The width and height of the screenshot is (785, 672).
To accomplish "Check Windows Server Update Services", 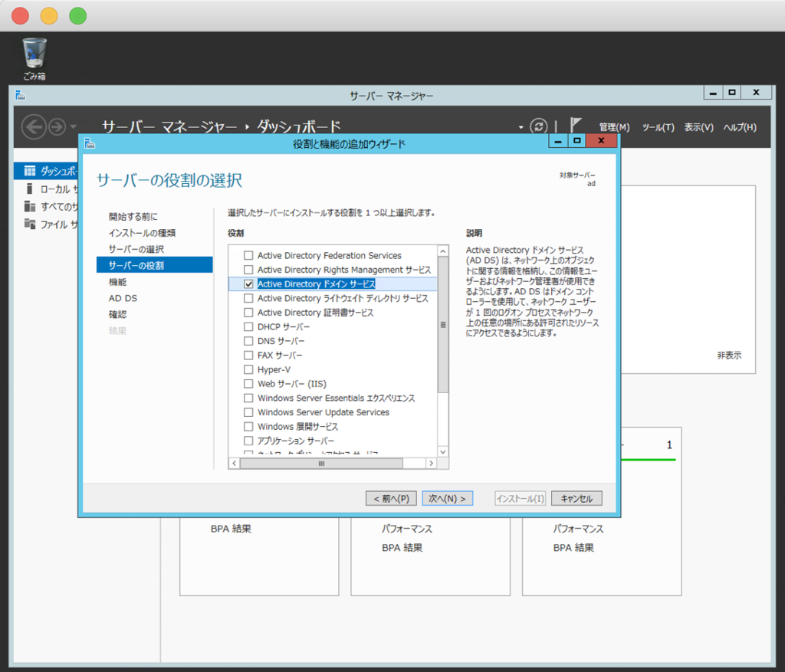I will (x=248, y=412).
